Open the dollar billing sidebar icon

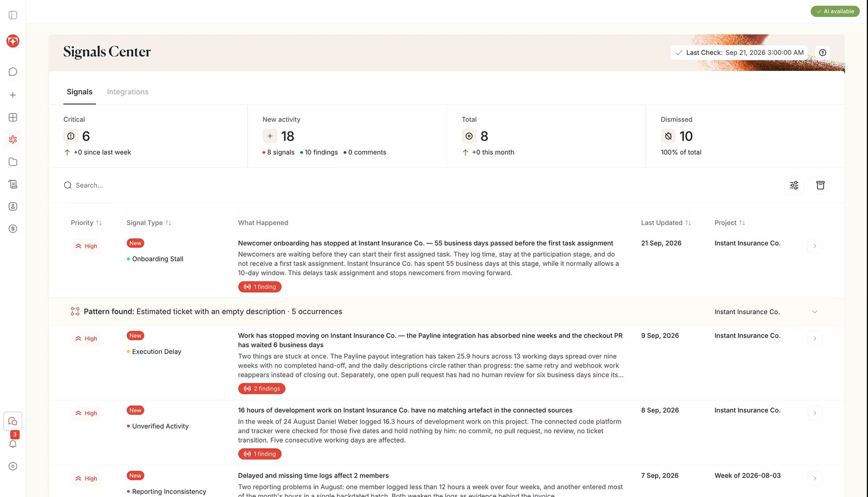coord(13,229)
